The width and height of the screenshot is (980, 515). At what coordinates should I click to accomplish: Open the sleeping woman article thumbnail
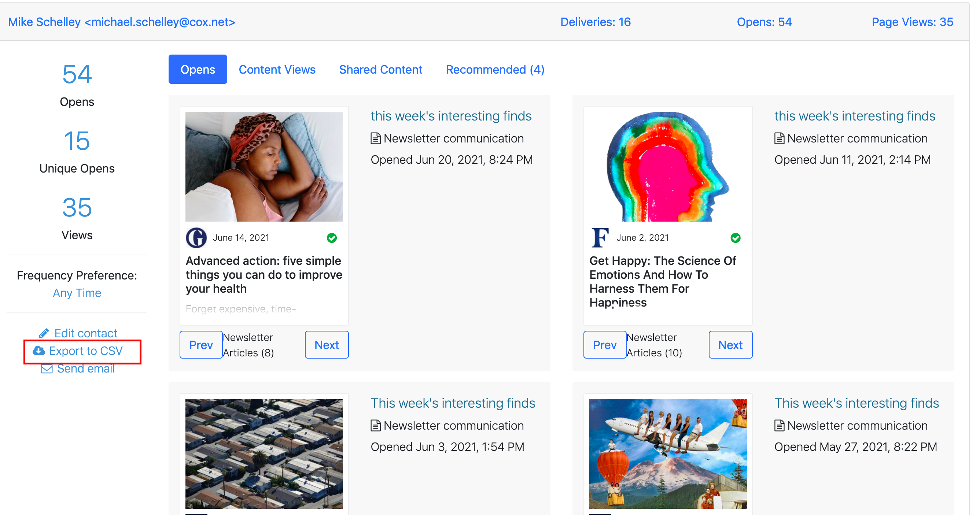pos(264,167)
